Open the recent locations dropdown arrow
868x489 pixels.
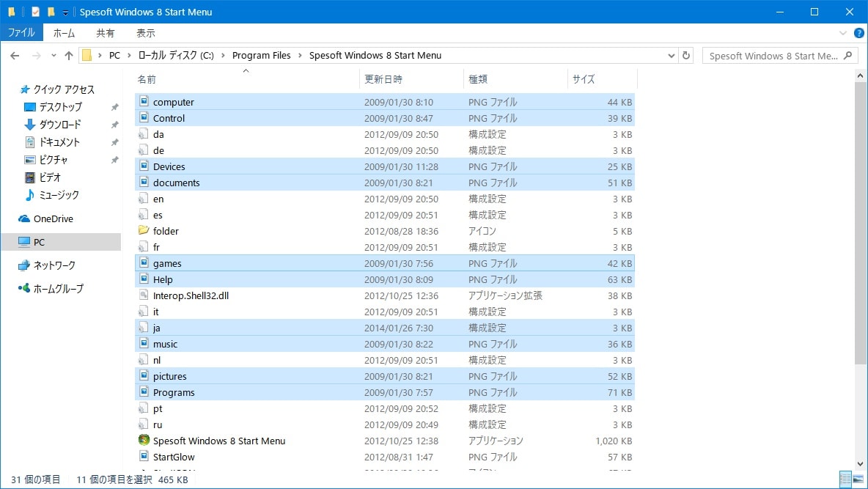click(53, 56)
